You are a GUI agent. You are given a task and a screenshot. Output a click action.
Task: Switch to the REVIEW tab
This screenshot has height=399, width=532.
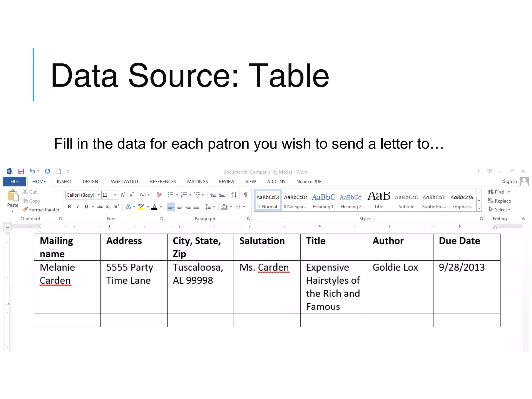point(227,182)
